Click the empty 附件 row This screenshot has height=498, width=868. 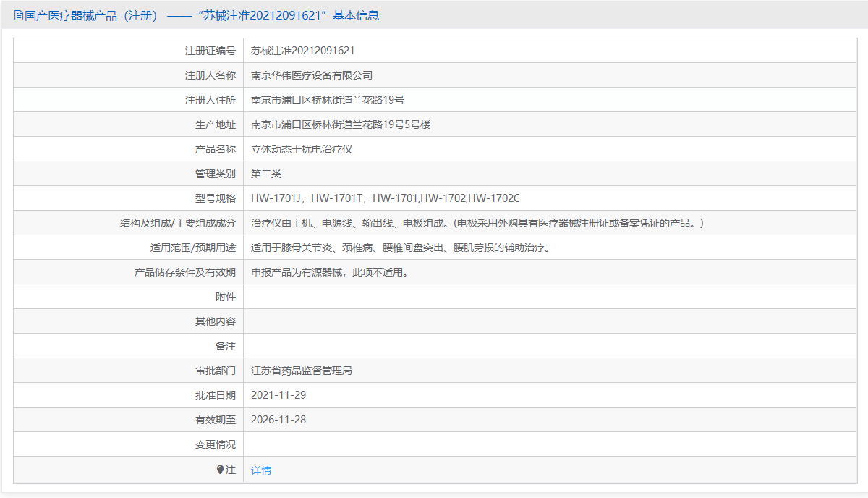434,296
